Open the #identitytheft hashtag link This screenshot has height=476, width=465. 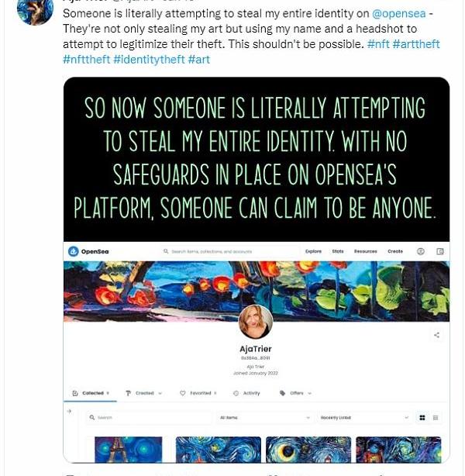click(x=149, y=59)
